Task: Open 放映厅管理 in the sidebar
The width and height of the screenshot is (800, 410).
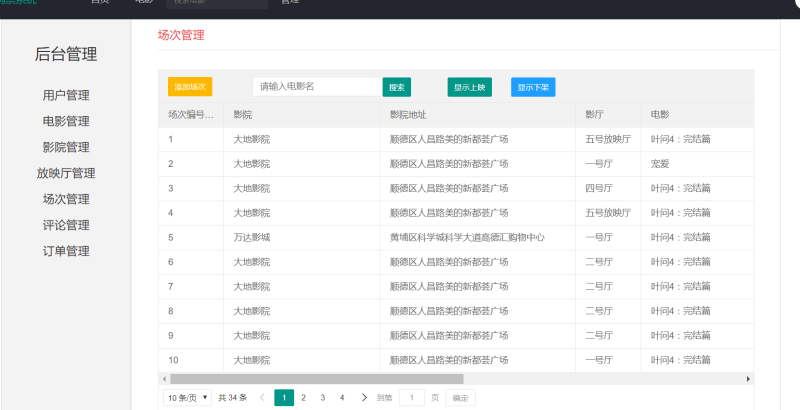Action: [66, 173]
